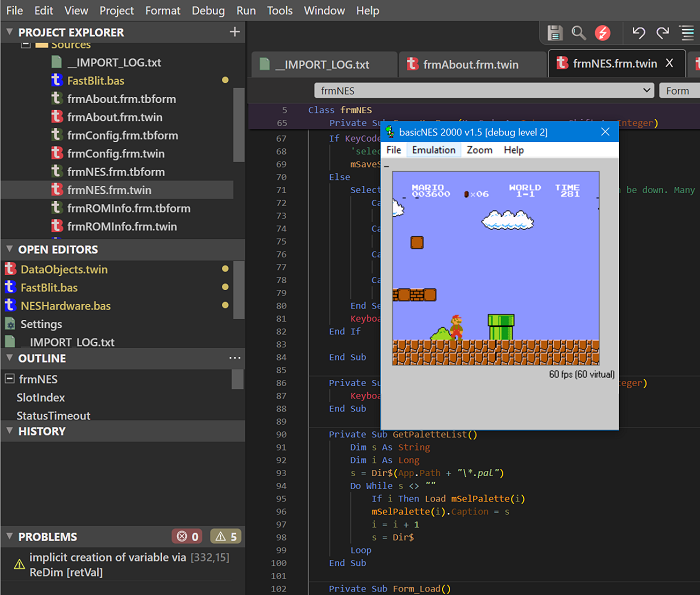Click the red lightning bolt build icon
This screenshot has width=700, height=595.
tap(603, 33)
